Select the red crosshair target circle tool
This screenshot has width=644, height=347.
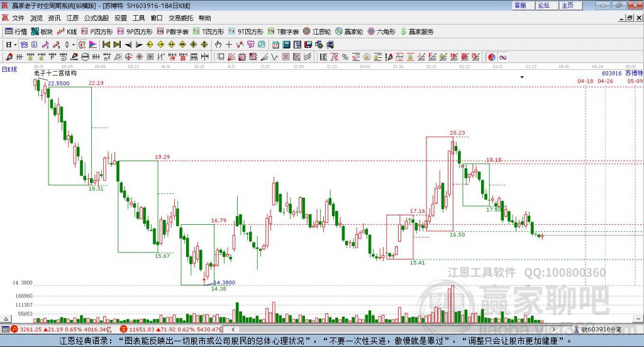pos(128,57)
